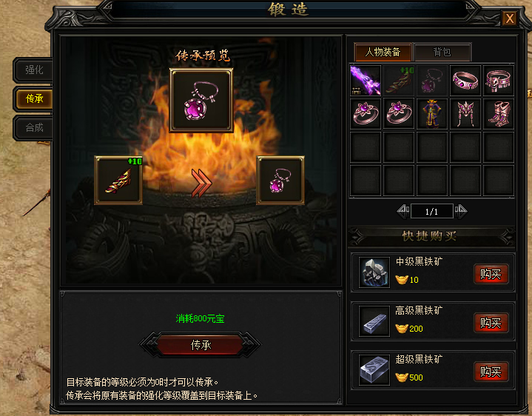Switch to the 背包 tab
Screen dimensions: 532x416
click(x=442, y=52)
